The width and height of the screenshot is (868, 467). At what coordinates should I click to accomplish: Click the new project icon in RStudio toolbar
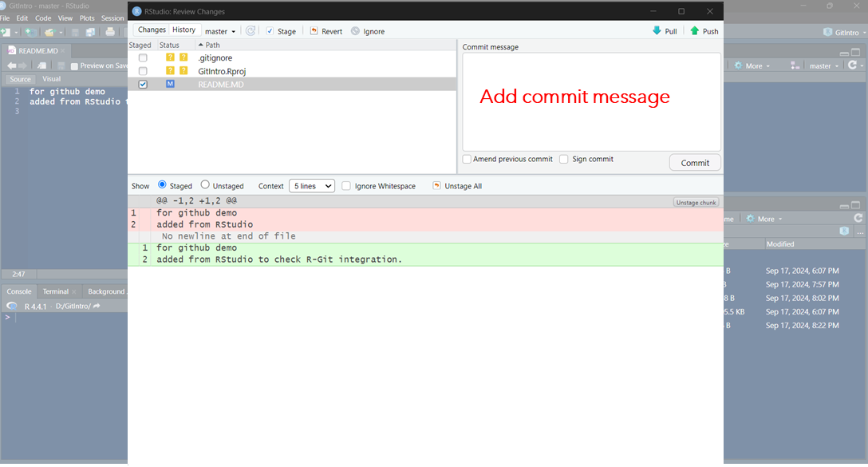point(30,32)
